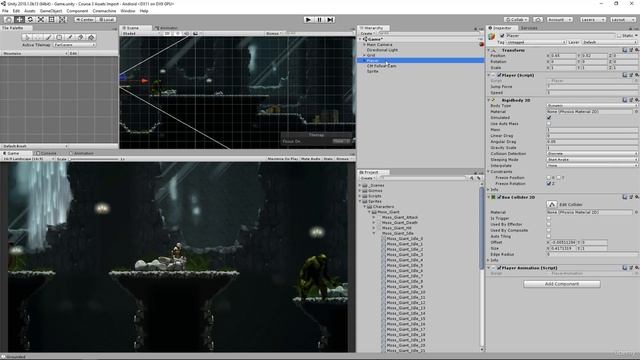The image size is (640, 360).
Task: Choose the Tile Palette eraser tool
Action: coord(80,37)
